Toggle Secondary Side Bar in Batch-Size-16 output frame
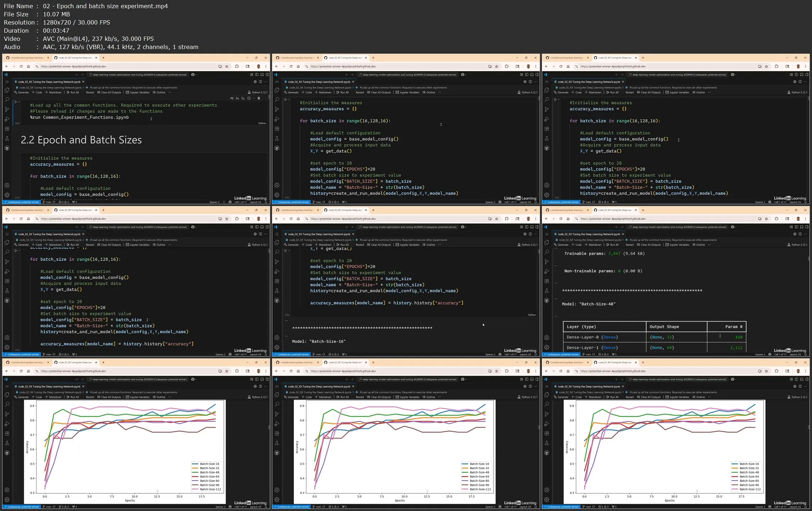 (537, 227)
